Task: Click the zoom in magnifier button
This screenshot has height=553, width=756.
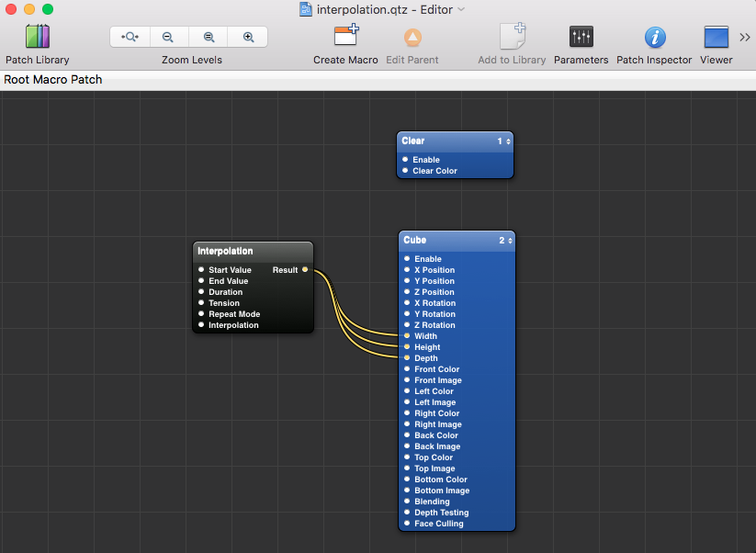Action: coord(248,37)
